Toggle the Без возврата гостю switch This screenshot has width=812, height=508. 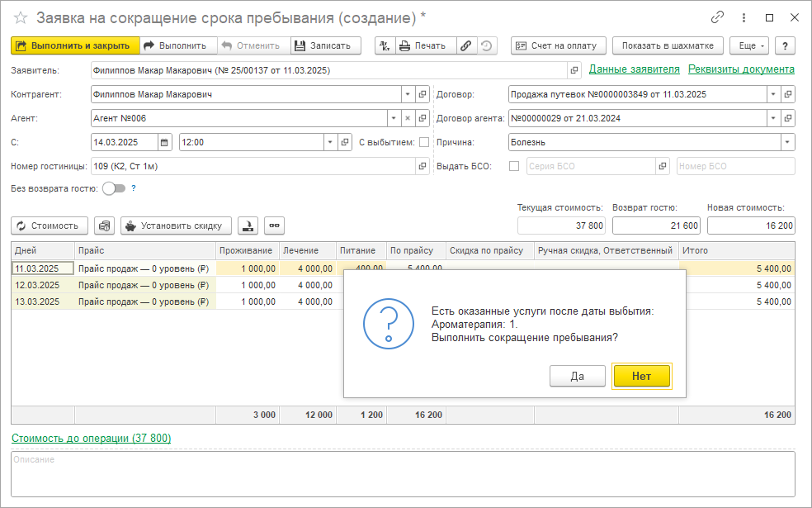(x=114, y=188)
